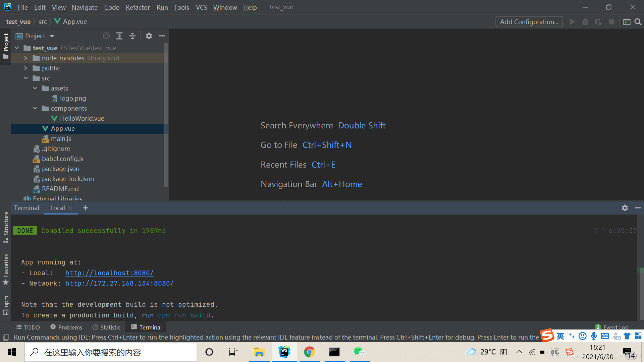The image size is (644, 362).
Task: Click Add Configuration button
Action: coord(529,22)
